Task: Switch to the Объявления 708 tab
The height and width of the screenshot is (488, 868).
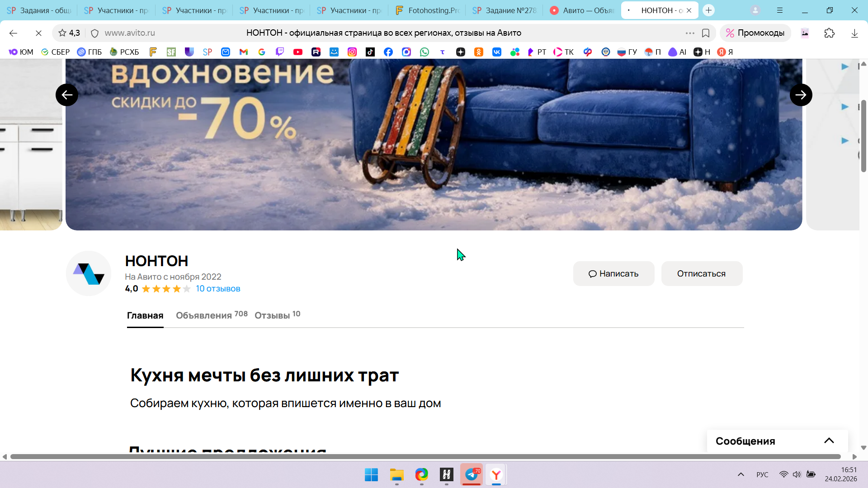Action: (x=211, y=315)
